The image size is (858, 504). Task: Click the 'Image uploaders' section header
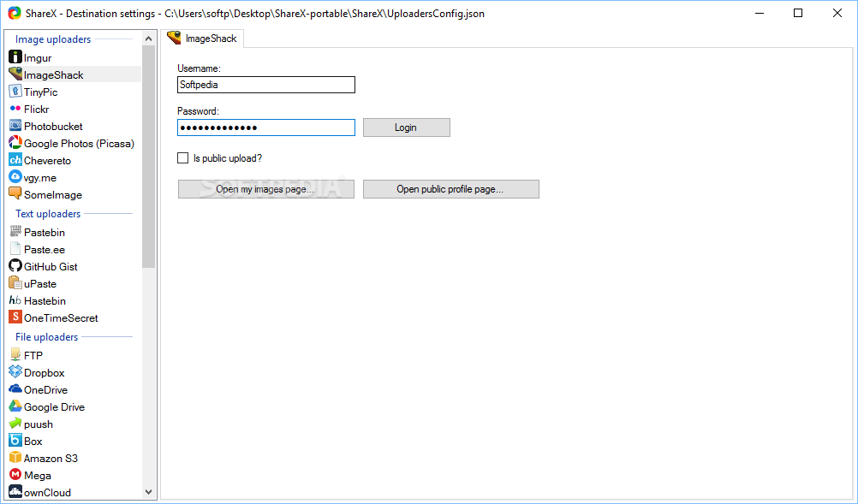53,39
